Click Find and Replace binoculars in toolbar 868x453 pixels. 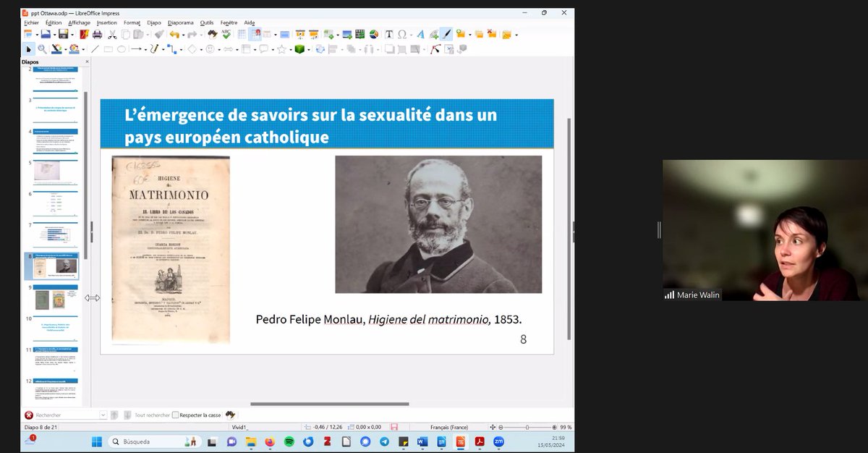(x=212, y=34)
